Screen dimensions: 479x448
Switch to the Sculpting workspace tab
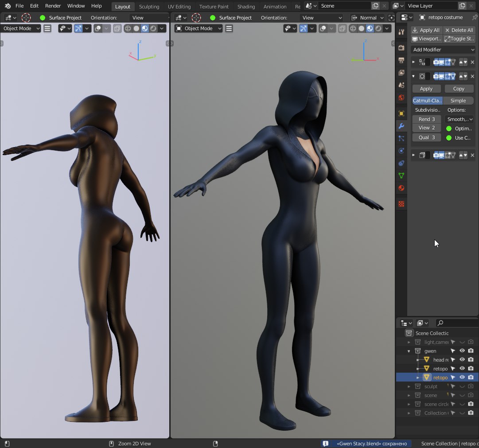149,6
